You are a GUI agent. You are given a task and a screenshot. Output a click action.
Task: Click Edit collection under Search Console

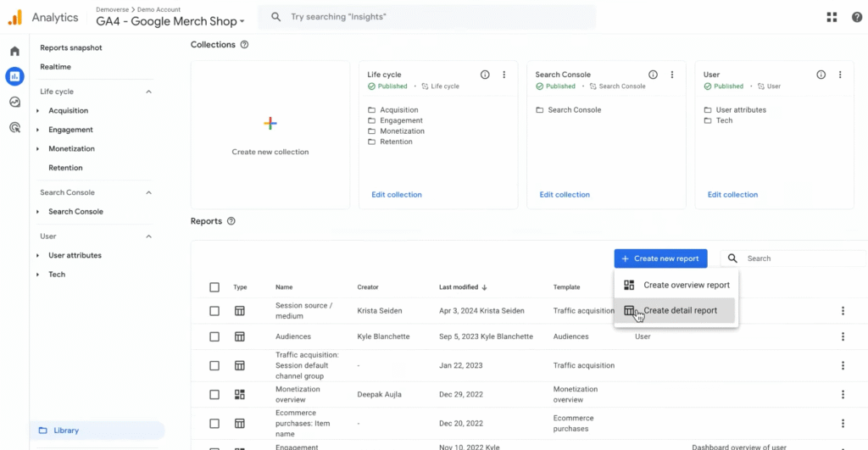[x=565, y=195]
